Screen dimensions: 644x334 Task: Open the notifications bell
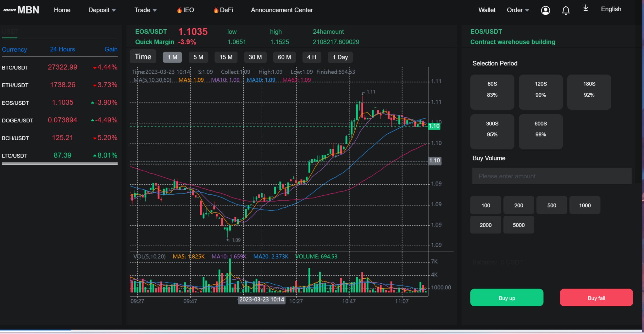tap(565, 10)
